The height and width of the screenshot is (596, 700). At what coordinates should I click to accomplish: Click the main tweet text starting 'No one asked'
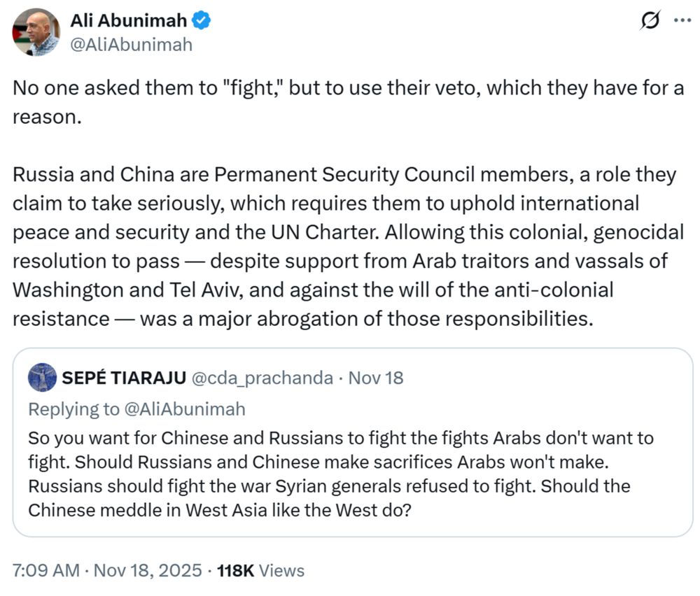[x=348, y=102]
